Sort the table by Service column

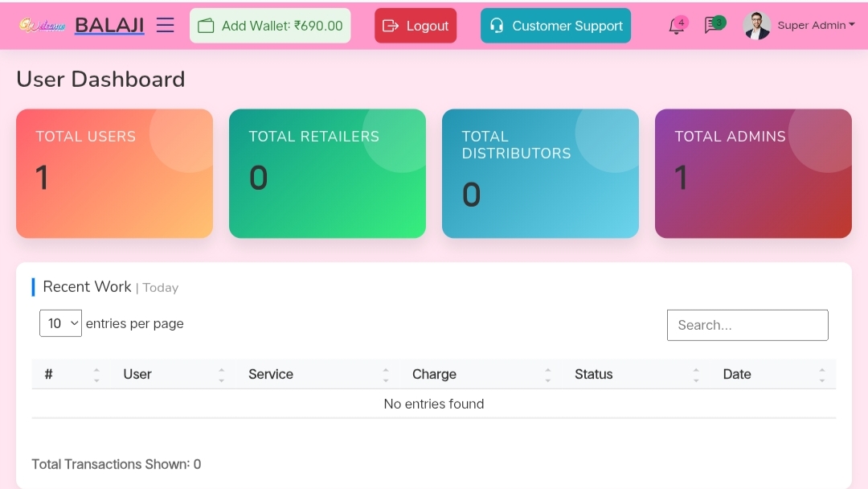click(271, 374)
